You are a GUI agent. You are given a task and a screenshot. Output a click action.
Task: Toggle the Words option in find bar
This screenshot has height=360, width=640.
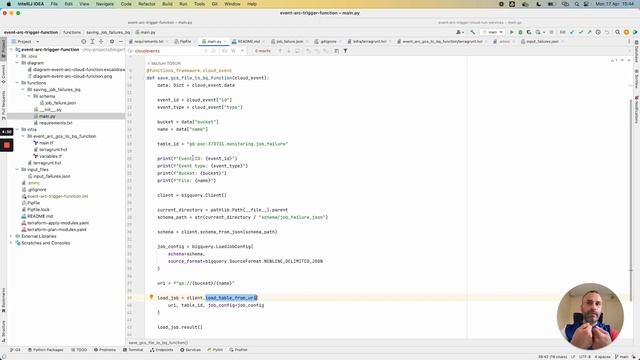click(x=233, y=51)
